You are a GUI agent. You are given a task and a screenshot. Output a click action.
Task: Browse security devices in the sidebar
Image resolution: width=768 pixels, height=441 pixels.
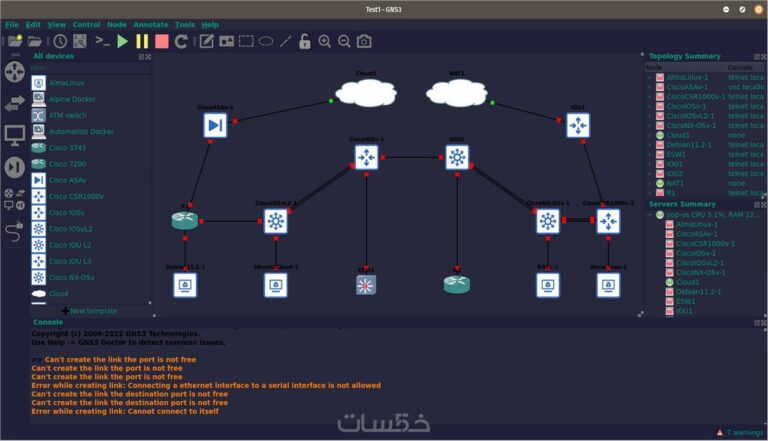tap(15, 167)
